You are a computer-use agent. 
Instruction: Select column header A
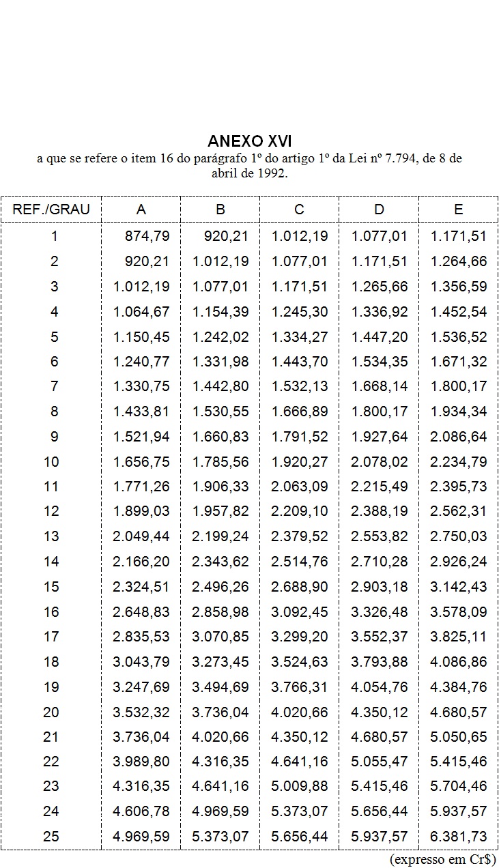pos(141,209)
